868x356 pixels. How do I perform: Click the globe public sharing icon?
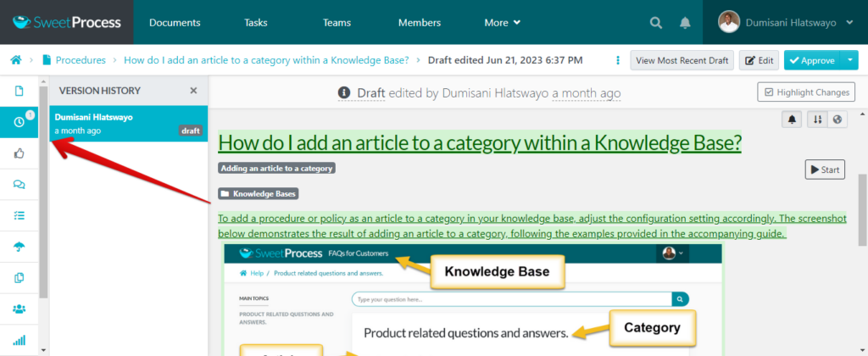[x=837, y=120]
